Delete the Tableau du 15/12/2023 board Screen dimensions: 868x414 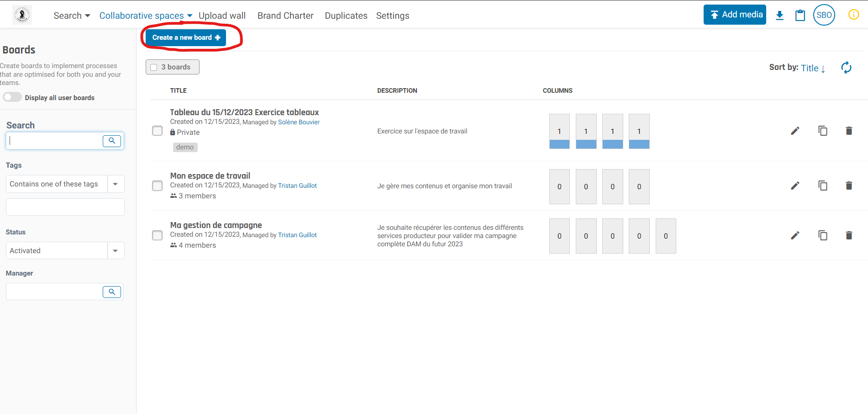pos(849,131)
